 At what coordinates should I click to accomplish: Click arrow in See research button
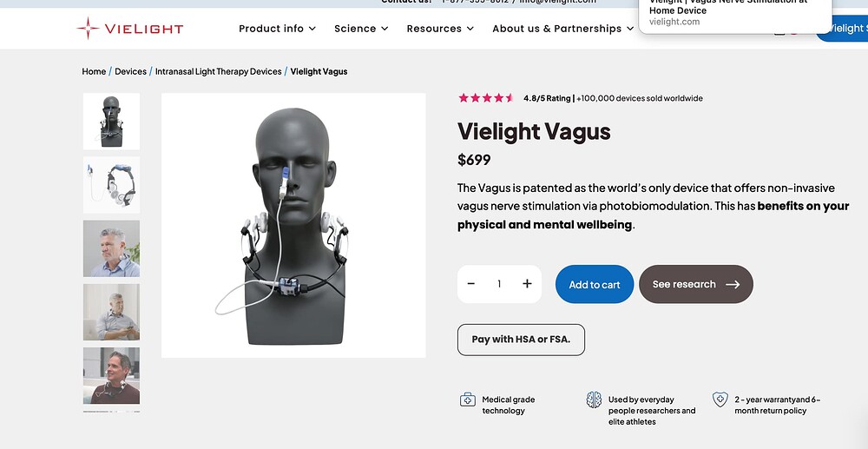[x=733, y=285]
